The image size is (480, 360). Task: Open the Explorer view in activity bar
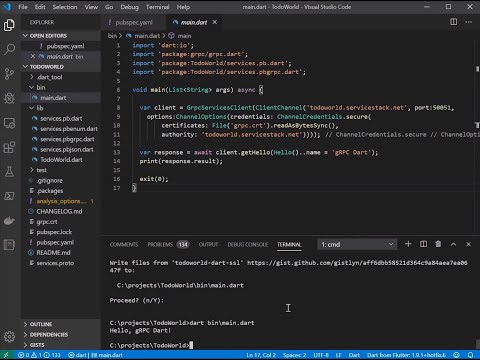coord(9,25)
